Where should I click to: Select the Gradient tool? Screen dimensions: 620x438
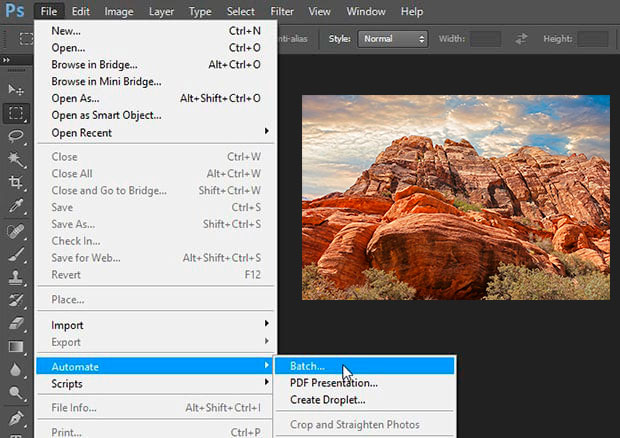point(16,347)
